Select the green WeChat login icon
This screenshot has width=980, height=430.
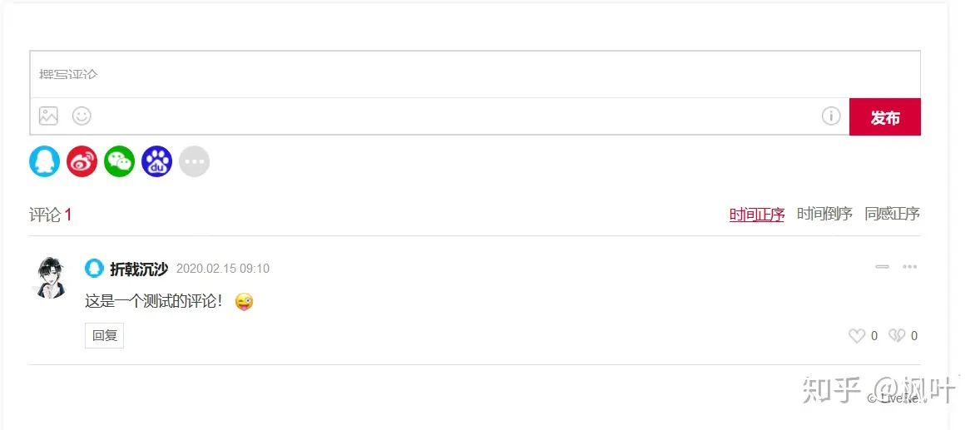[x=119, y=162]
